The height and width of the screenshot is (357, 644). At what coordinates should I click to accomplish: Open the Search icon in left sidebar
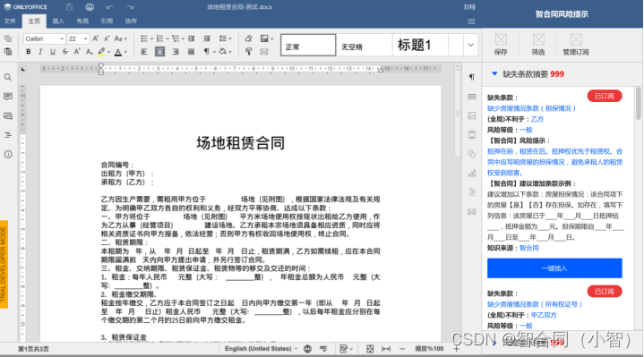click(8, 77)
